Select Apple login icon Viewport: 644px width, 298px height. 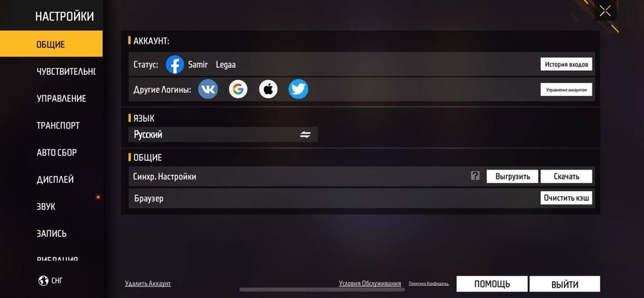[x=268, y=89]
